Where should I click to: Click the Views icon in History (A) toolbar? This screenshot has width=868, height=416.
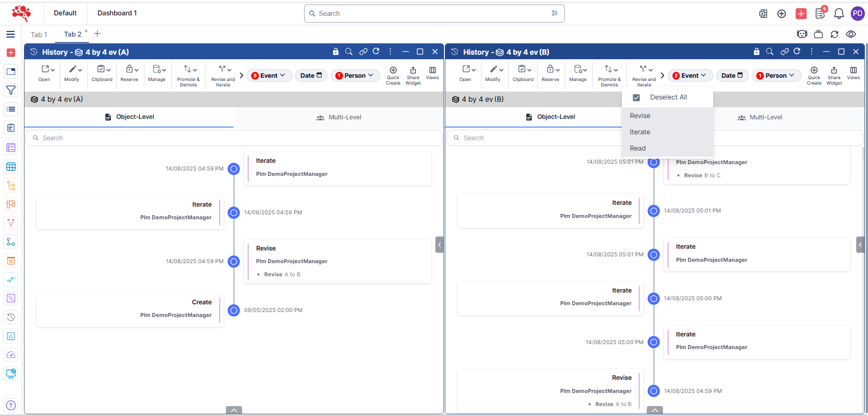(x=432, y=73)
